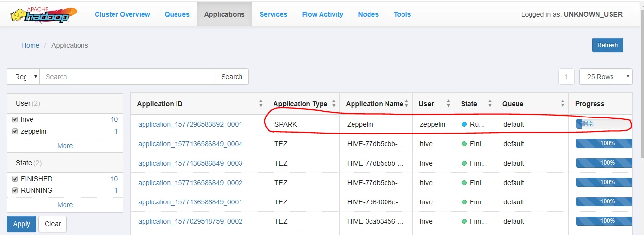Uncheck the FINISHED state filter
The image size is (644, 235).
coord(15,179)
